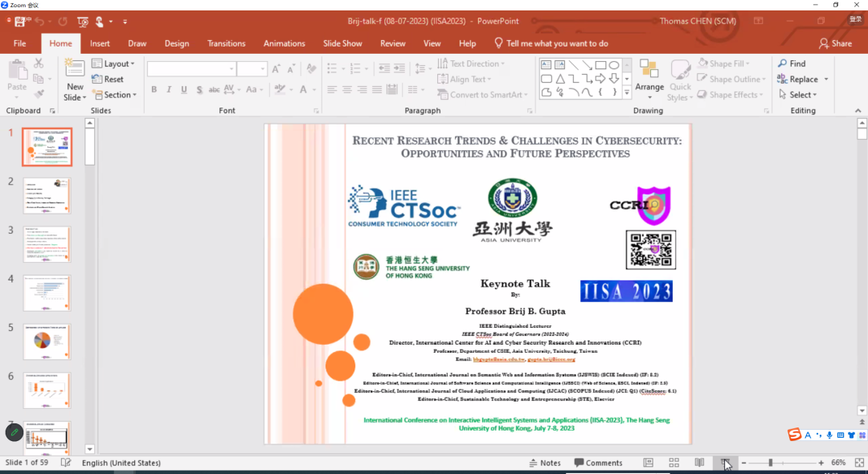The image size is (868, 474).
Task: Clear all formatting with the eraser icon
Action: [311, 69]
